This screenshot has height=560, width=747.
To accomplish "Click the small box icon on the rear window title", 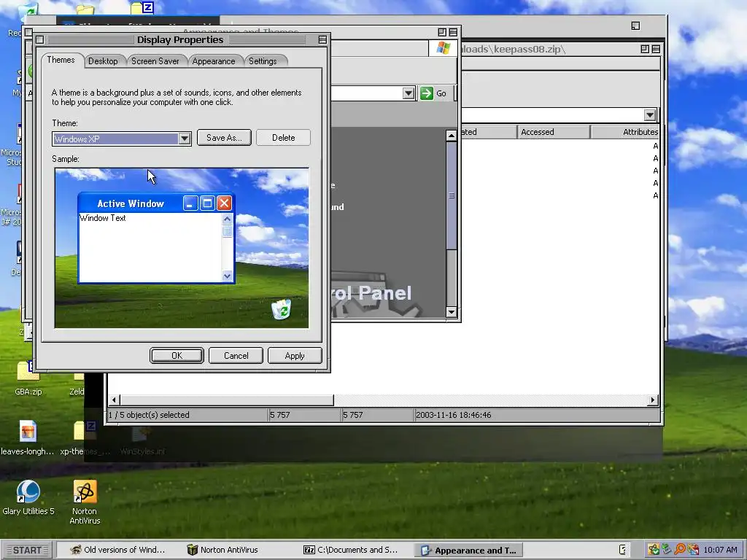I will click(635, 26).
